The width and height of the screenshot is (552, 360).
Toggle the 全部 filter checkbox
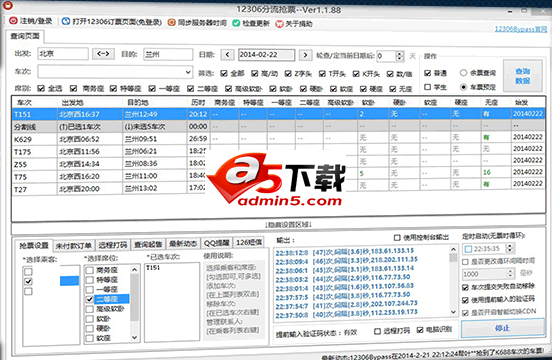click(x=224, y=73)
